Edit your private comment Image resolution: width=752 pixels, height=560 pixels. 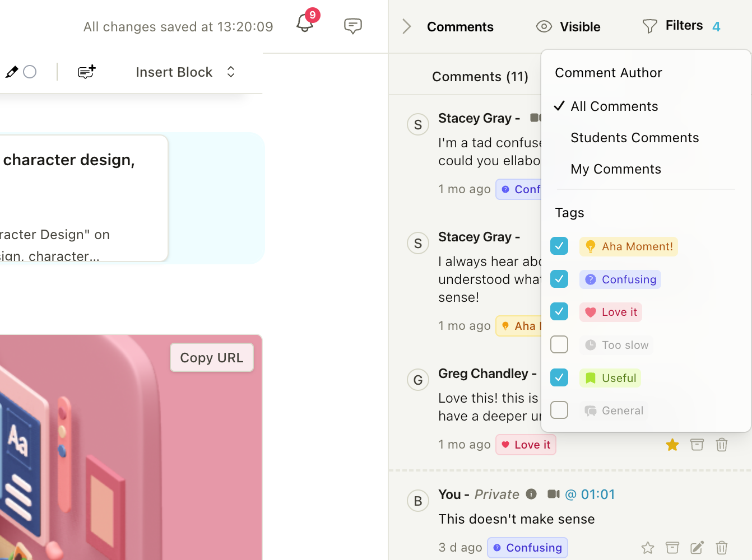point(697,548)
